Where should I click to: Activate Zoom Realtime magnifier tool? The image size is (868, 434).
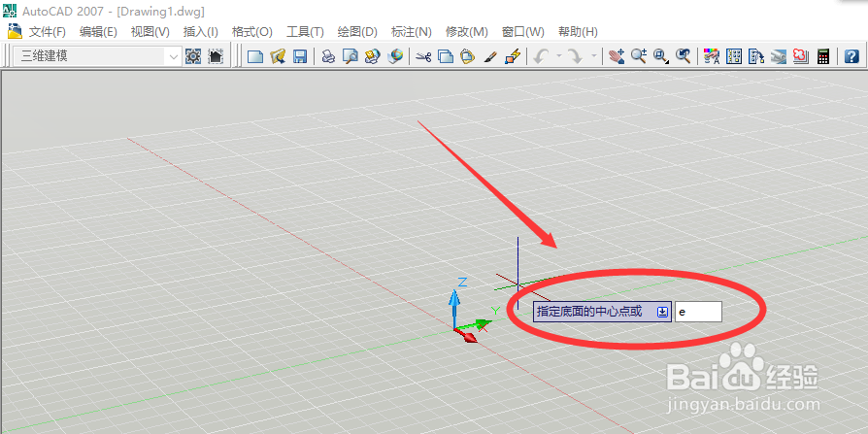tap(639, 56)
